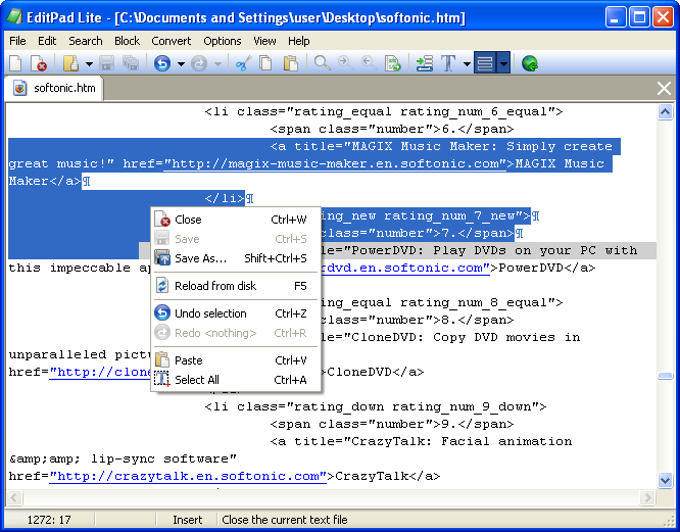The width and height of the screenshot is (680, 532).
Task: Choose Close in the context menu
Action: pos(235,219)
